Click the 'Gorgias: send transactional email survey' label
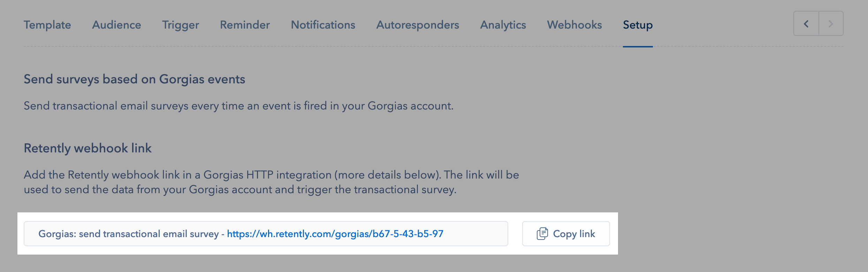This screenshot has width=868, height=272. [129, 234]
